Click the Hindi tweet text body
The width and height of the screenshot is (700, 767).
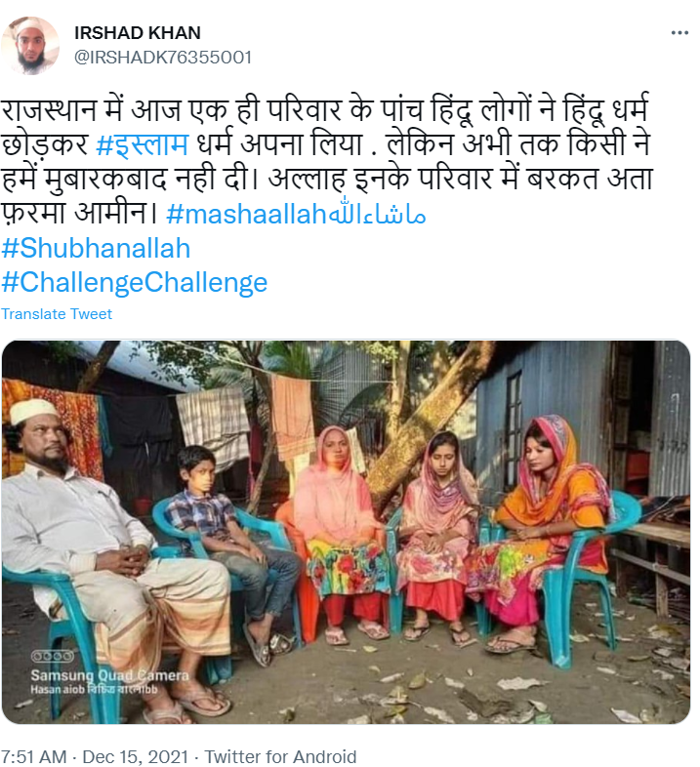point(326,161)
